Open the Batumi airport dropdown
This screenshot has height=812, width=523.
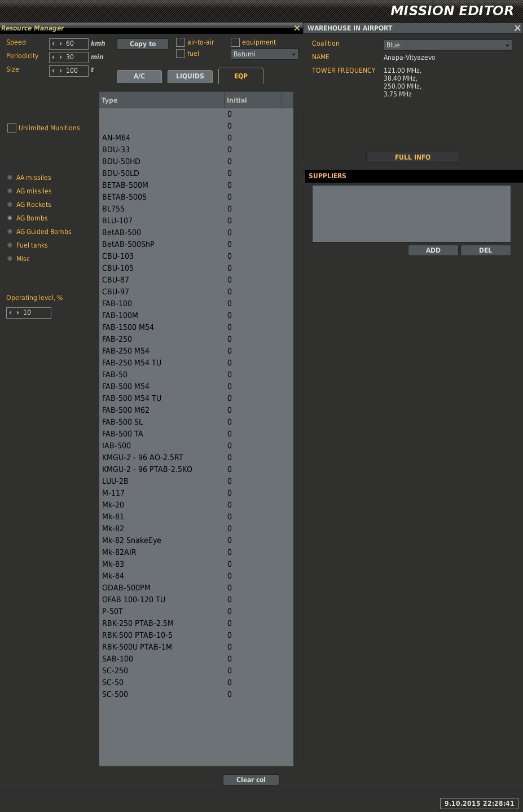coord(265,54)
